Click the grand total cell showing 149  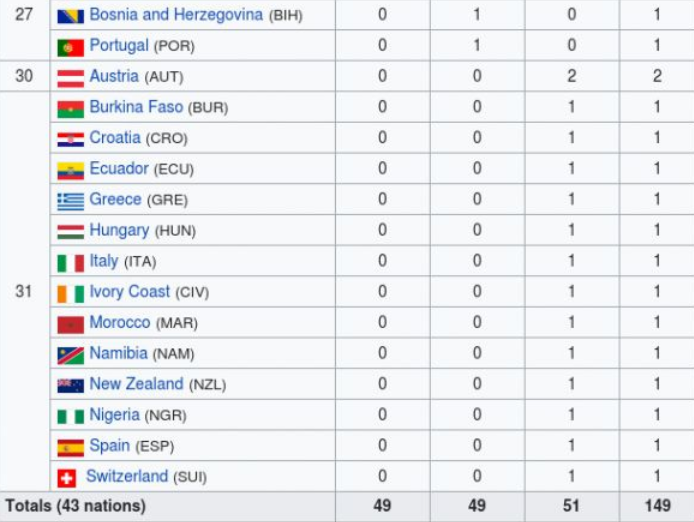[x=657, y=506]
